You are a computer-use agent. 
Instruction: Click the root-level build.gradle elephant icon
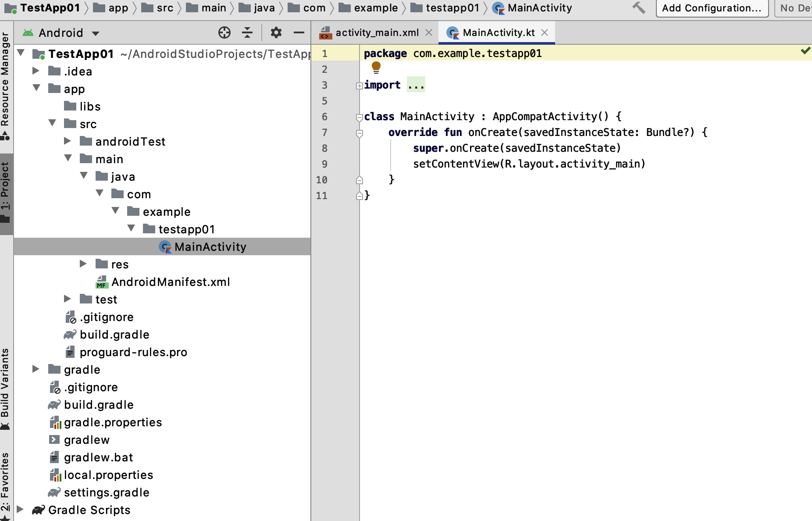coord(54,405)
